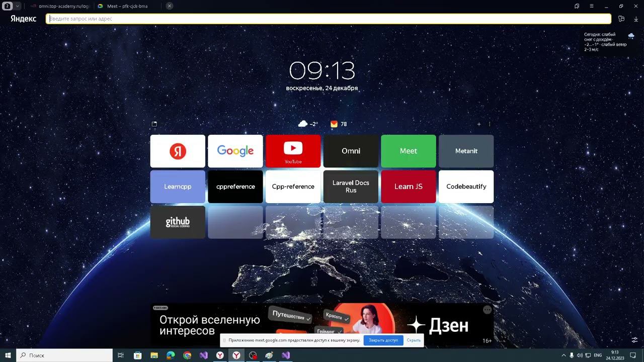This screenshot has height=362, width=644.
Task: Click the Закрыть доступ button
Action: 383,340
